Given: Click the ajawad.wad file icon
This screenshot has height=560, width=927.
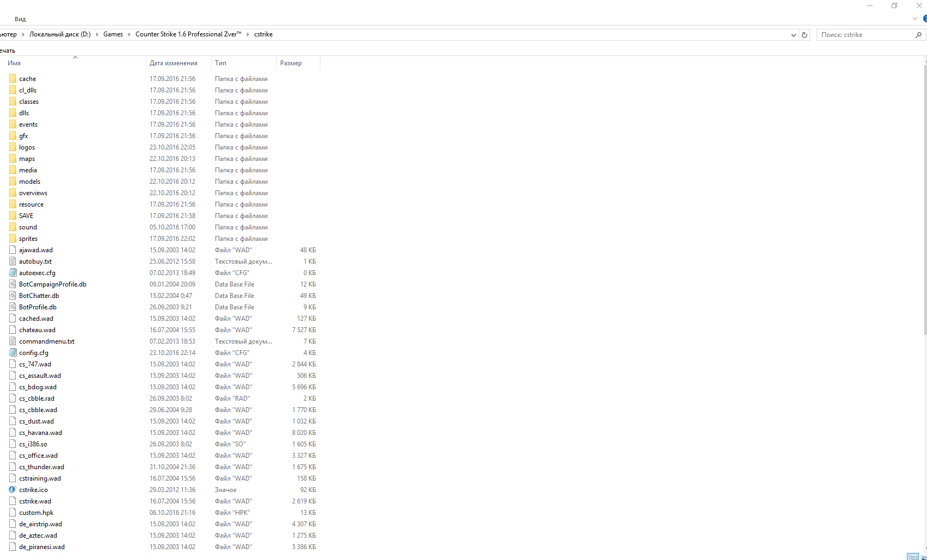Looking at the screenshot, I should point(13,250).
